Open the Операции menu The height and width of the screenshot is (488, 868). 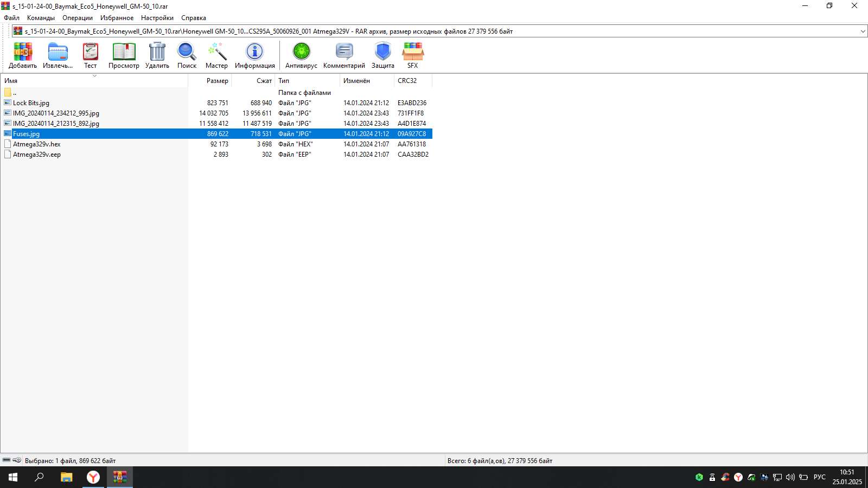pos(78,18)
